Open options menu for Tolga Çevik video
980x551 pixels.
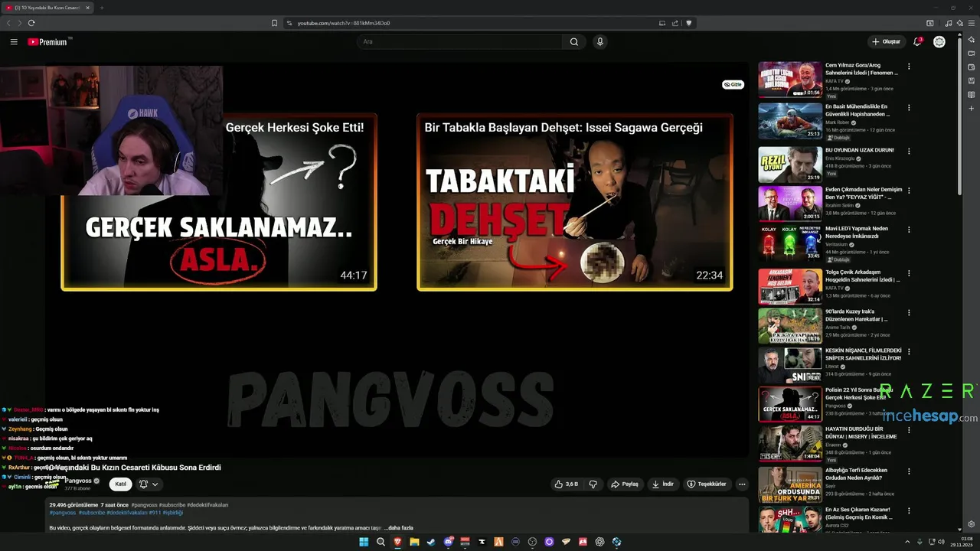tap(909, 272)
